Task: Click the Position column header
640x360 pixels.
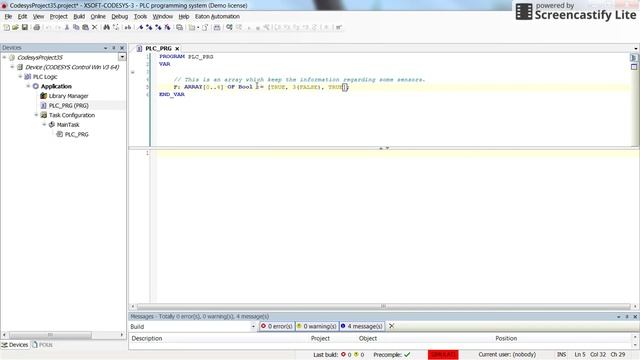Action: [x=506, y=338]
